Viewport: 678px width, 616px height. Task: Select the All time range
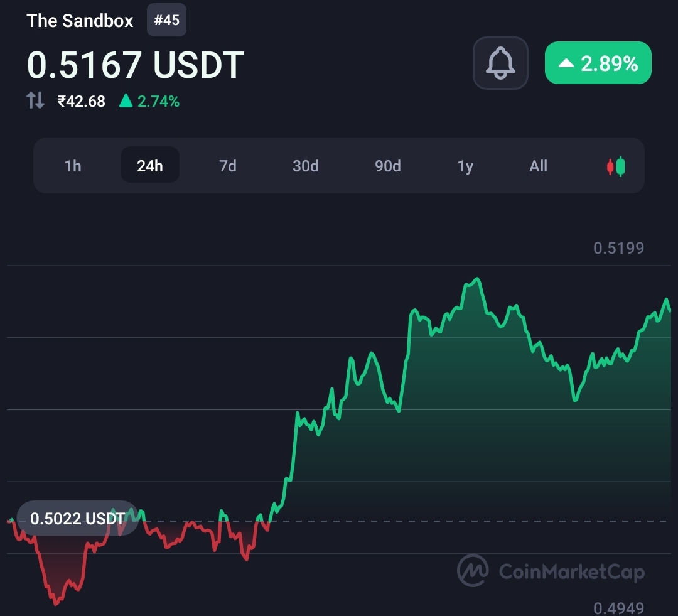[x=539, y=166]
